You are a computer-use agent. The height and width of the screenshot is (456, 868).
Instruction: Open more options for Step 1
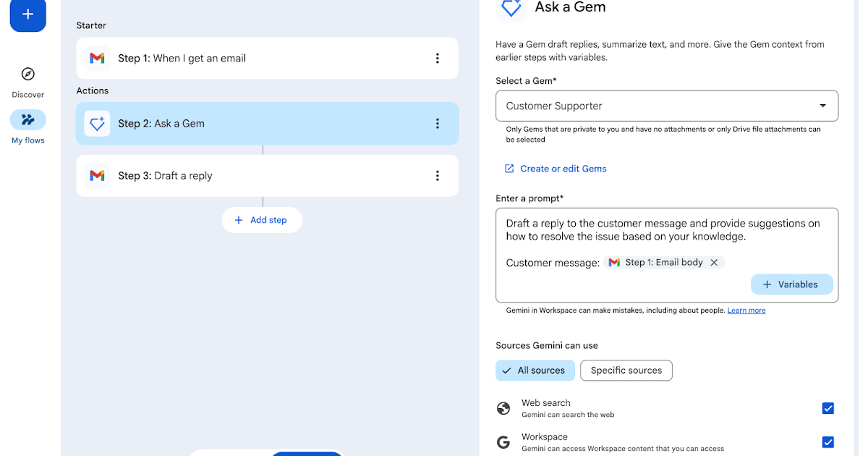pyautogui.click(x=437, y=59)
